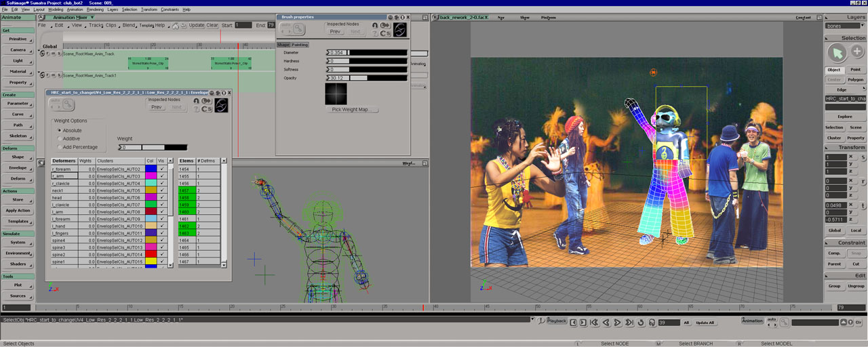Jump to the first frame
Image resolution: width=868 pixels, height=347 pixels.
pyautogui.click(x=595, y=323)
